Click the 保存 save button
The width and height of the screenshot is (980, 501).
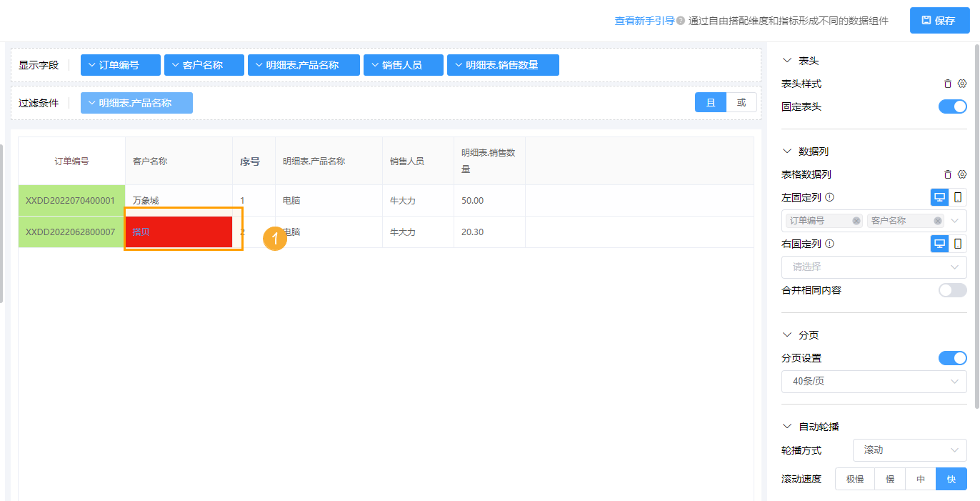[939, 20]
